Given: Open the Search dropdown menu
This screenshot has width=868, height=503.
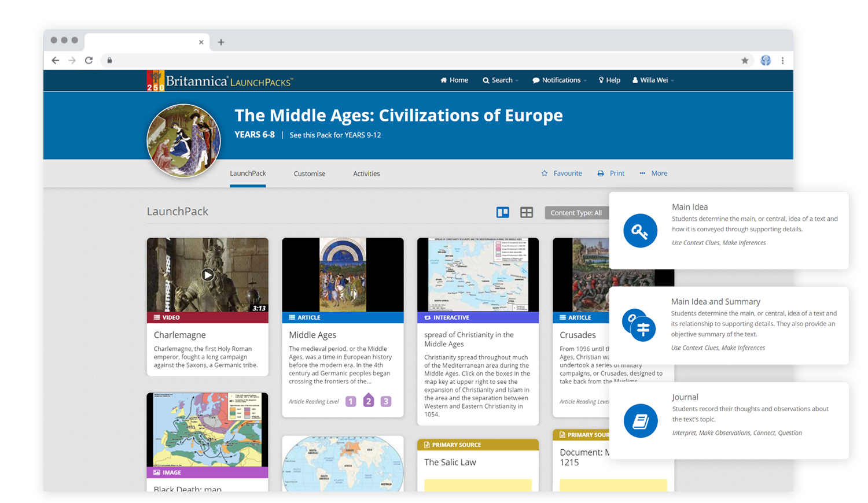Looking at the screenshot, I should (x=501, y=80).
